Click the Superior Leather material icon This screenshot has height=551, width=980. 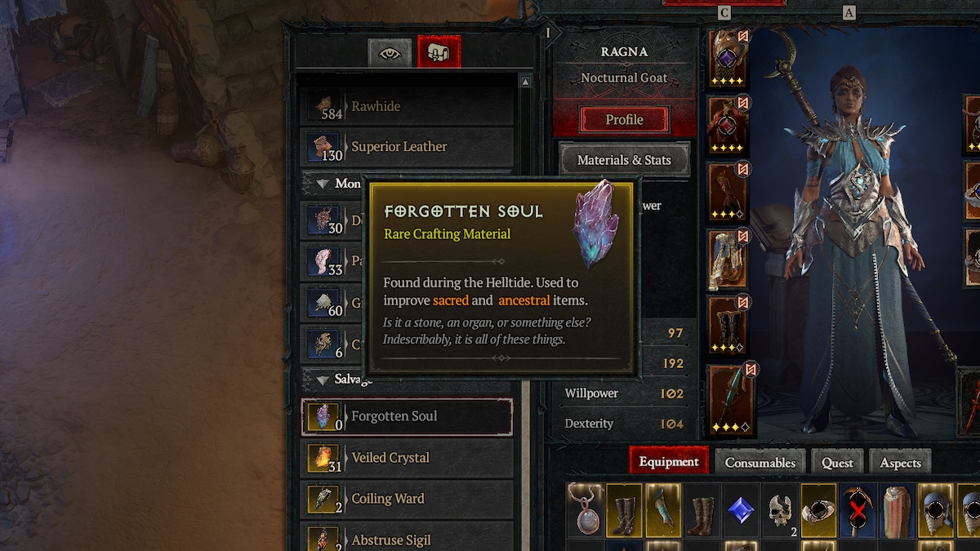point(325,147)
